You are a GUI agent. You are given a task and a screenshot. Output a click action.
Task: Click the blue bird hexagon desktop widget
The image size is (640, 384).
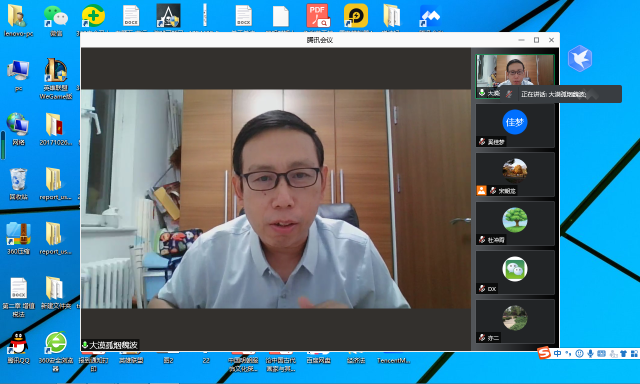[580, 59]
